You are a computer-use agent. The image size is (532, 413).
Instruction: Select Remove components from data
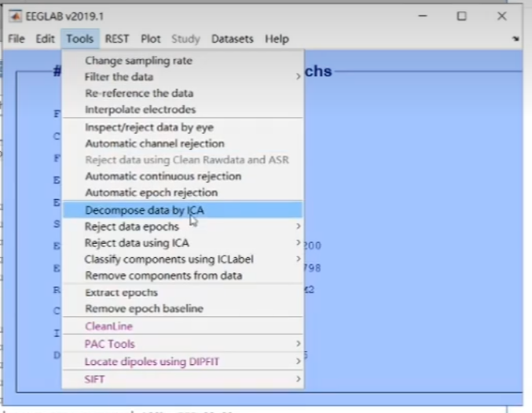click(x=163, y=275)
